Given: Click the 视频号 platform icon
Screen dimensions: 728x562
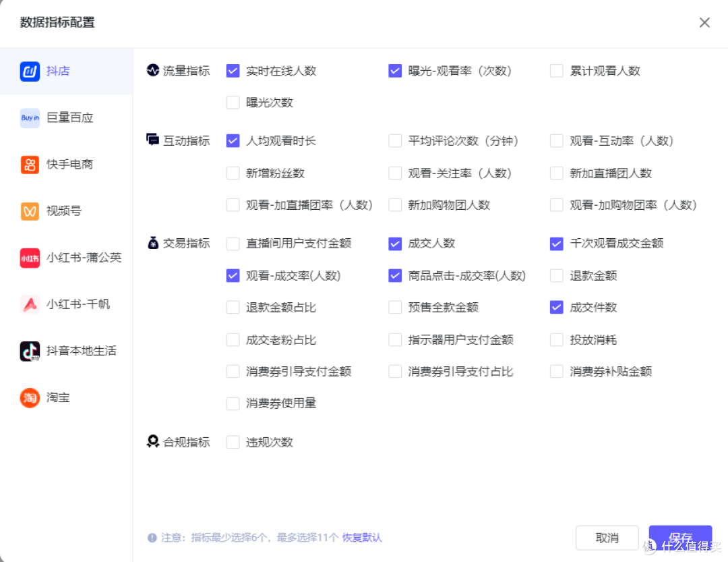Looking at the screenshot, I should pyautogui.click(x=30, y=211).
